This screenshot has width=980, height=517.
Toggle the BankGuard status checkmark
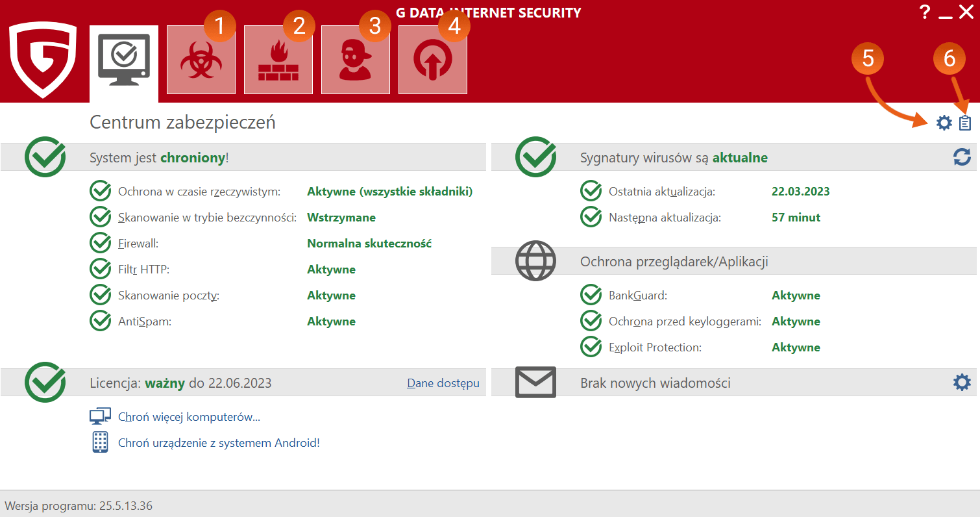[591, 295]
